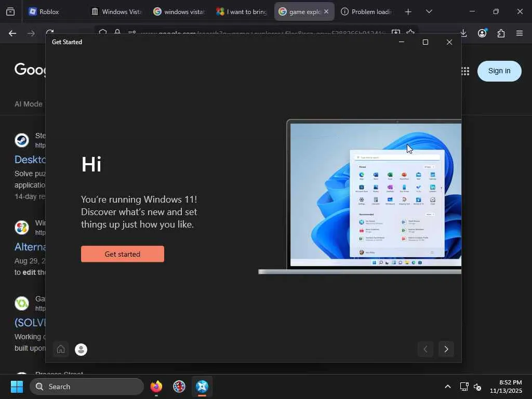Click the taskbar Search box
The image size is (532, 399).
pyautogui.click(x=87, y=387)
